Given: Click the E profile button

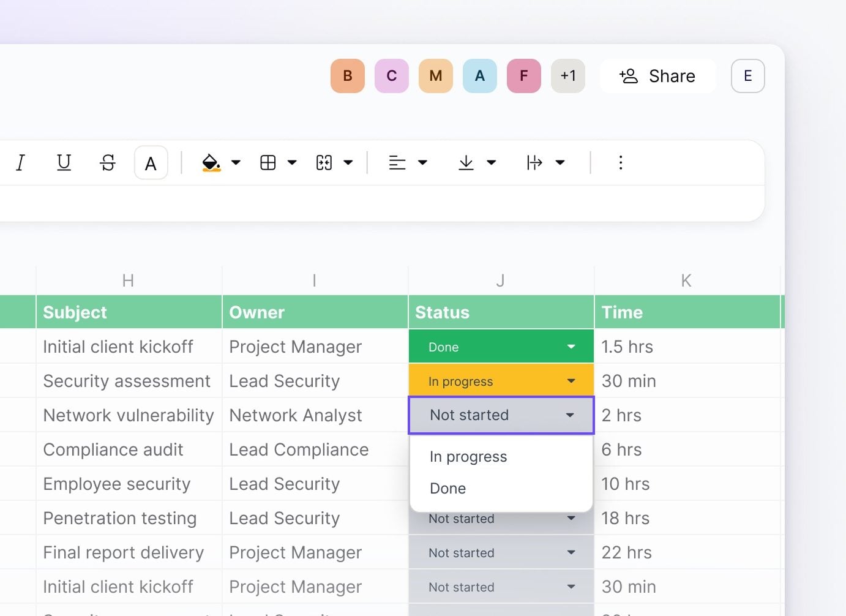Looking at the screenshot, I should [x=747, y=76].
